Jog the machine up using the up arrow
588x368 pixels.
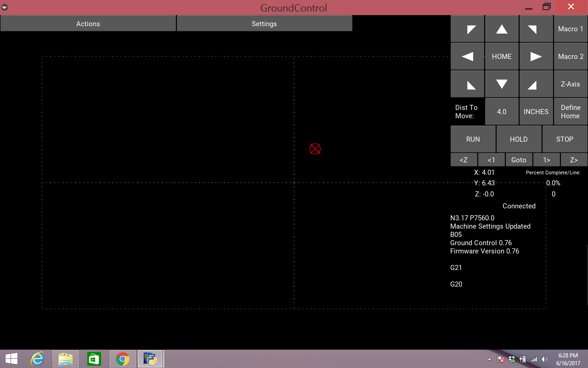[502, 29]
